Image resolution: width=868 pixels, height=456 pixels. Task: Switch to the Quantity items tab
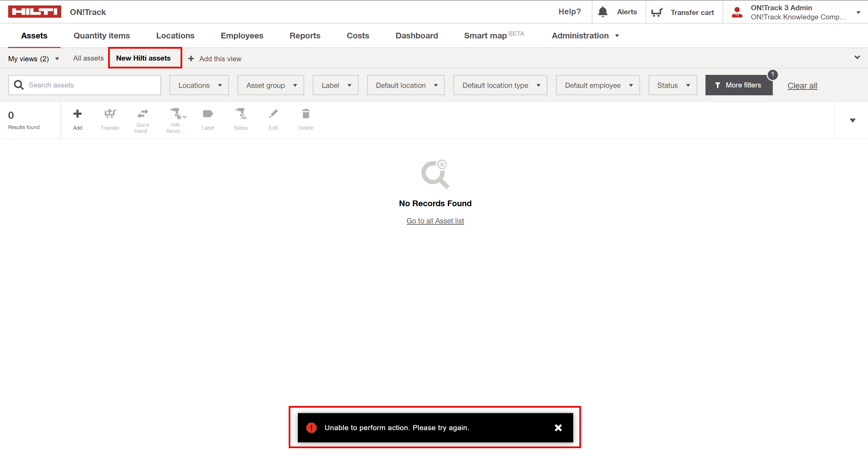[102, 36]
